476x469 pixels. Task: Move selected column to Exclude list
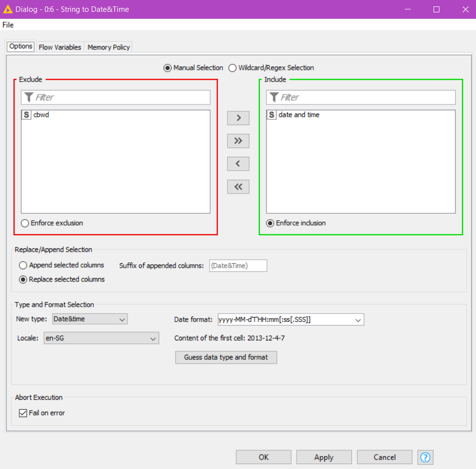(238, 164)
